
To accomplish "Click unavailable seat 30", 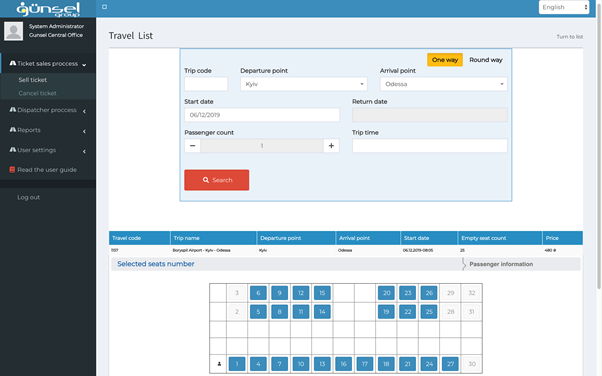I will [x=472, y=364].
